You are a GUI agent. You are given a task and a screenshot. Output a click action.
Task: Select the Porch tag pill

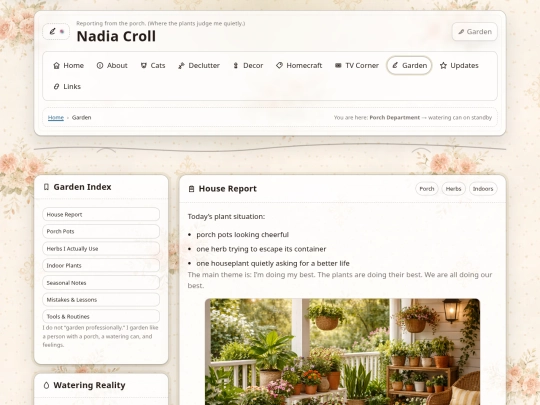427,189
